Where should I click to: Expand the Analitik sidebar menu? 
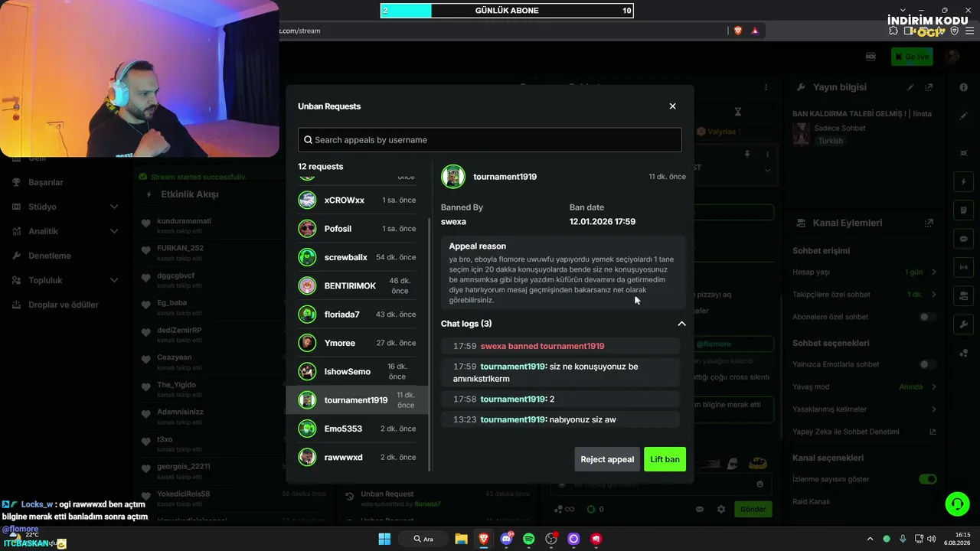pos(114,231)
